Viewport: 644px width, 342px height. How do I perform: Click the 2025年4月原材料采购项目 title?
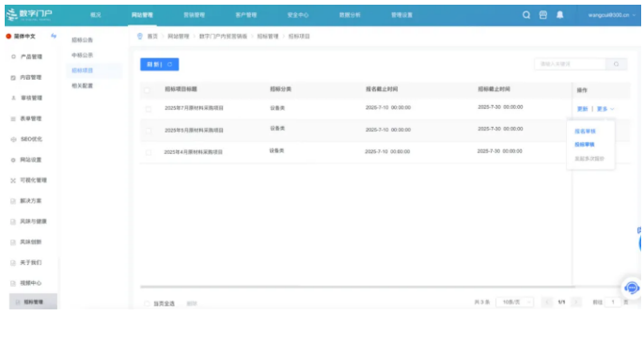coord(194,152)
